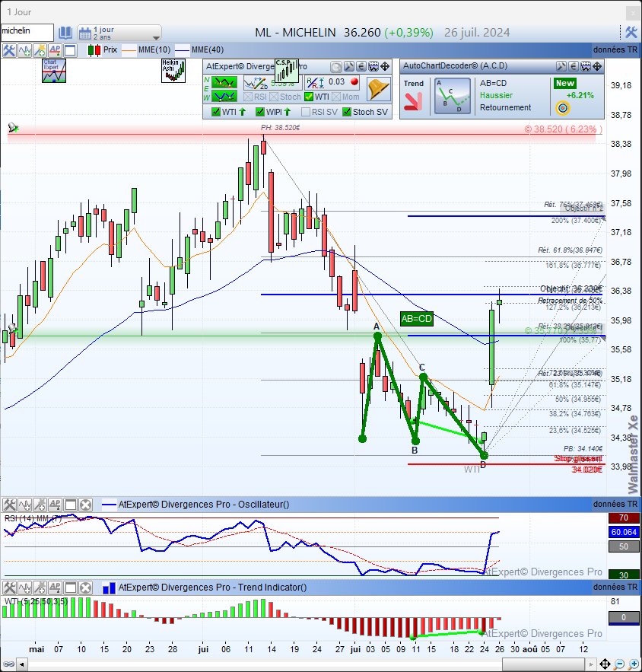Add indicator icon in price panel toolbar
642x672 pixels.
point(24,50)
